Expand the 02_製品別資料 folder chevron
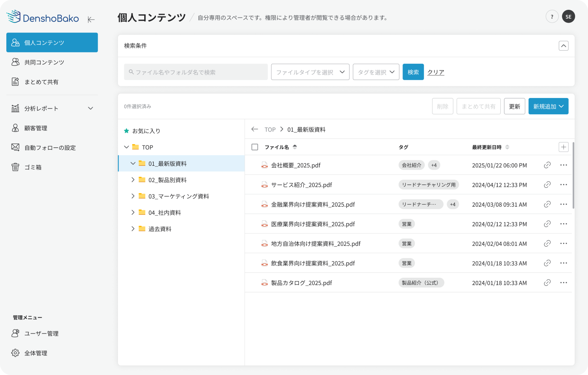Screen dimensions: 588x375 click(x=133, y=180)
